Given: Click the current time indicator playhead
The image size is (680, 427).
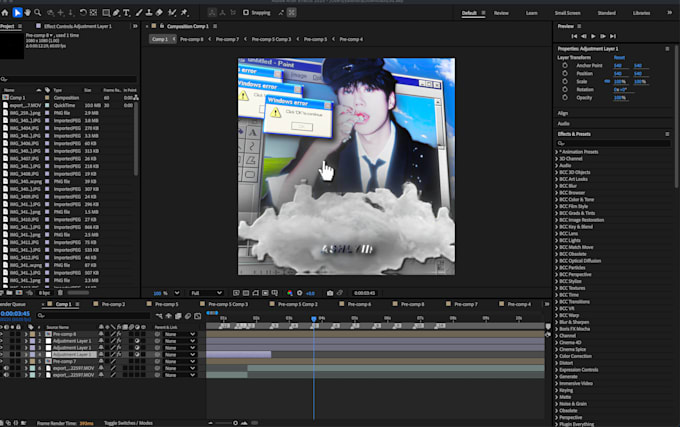Looking at the screenshot, I should point(314,319).
